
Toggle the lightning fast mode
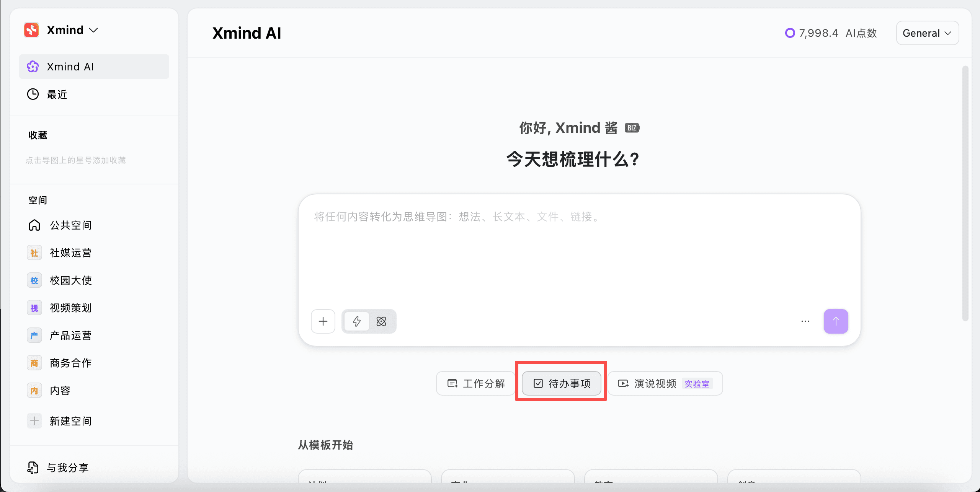click(357, 321)
